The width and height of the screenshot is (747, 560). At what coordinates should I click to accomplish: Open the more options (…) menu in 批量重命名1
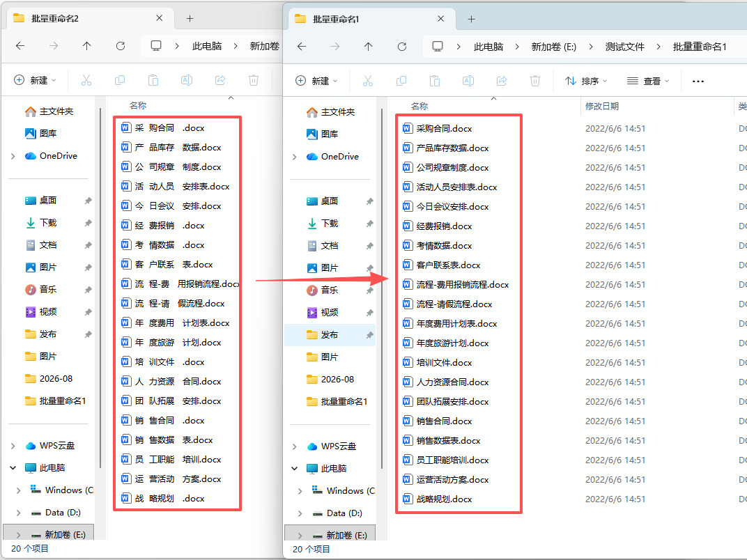coord(698,81)
